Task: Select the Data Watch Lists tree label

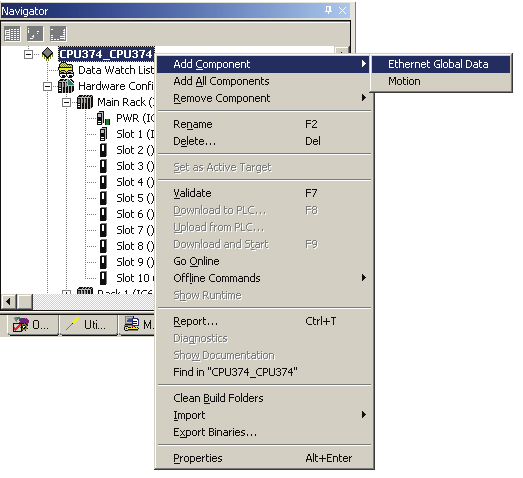Action: pyautogui.click(x=116, y=70)
